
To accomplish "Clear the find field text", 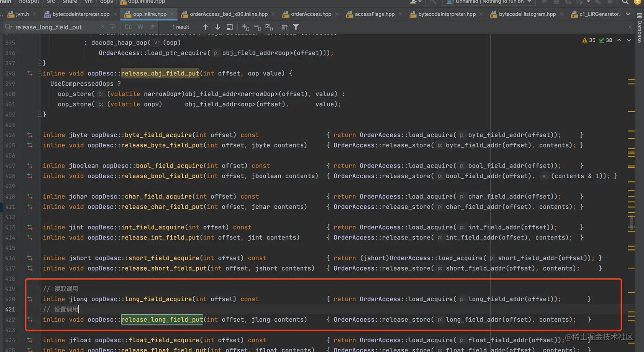I will pos(103,27).
